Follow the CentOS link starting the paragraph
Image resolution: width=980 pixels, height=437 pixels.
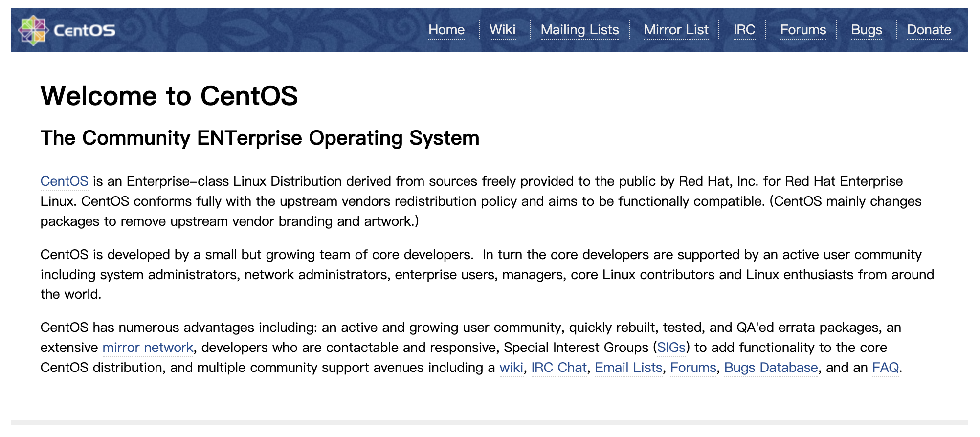pos(65,181)
